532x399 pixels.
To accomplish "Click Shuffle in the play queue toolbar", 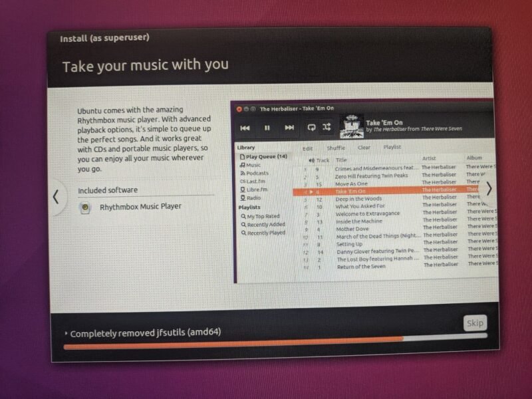I will coord(336,148).
